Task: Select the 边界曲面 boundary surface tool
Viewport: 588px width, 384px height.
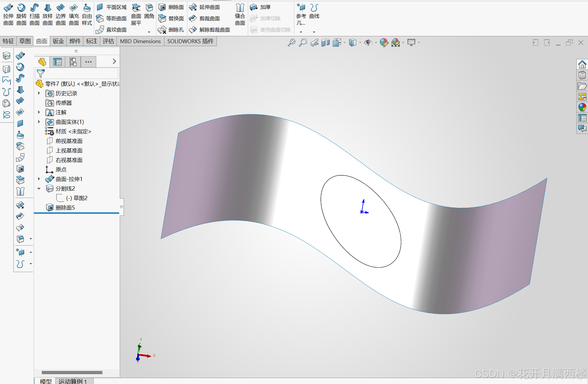Action: tap(61, 15)
